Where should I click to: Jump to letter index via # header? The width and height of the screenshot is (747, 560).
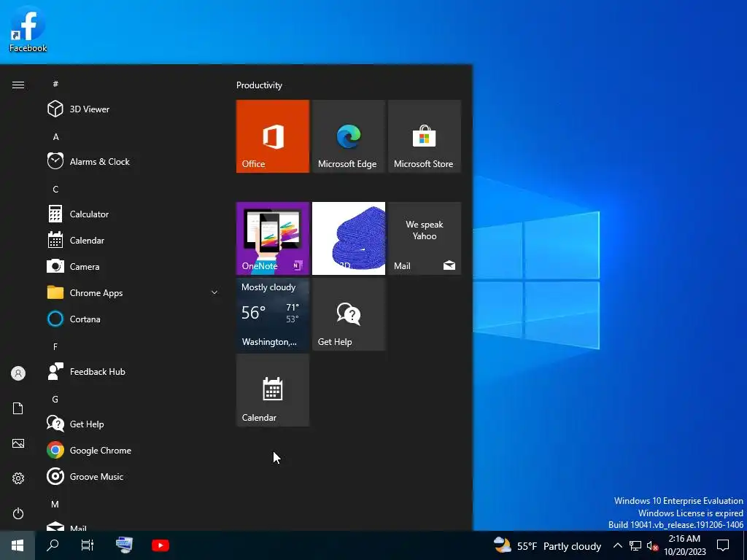[55, 84]
